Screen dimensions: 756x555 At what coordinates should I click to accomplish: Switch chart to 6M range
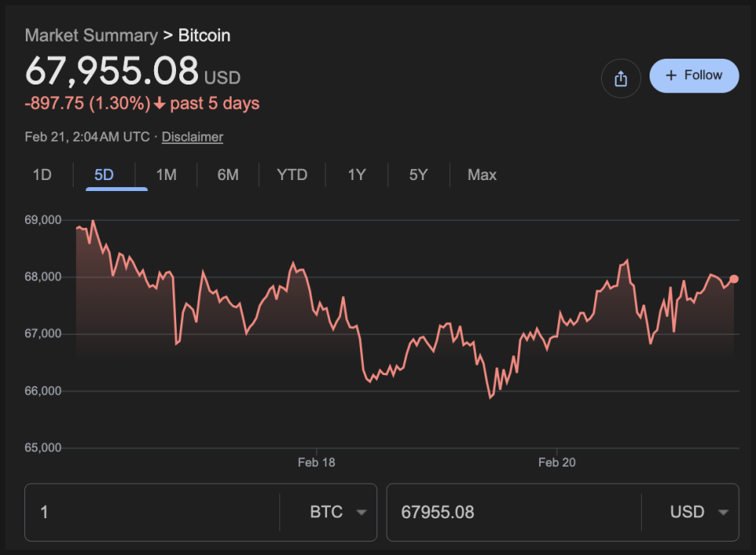(x=228, y=175)
